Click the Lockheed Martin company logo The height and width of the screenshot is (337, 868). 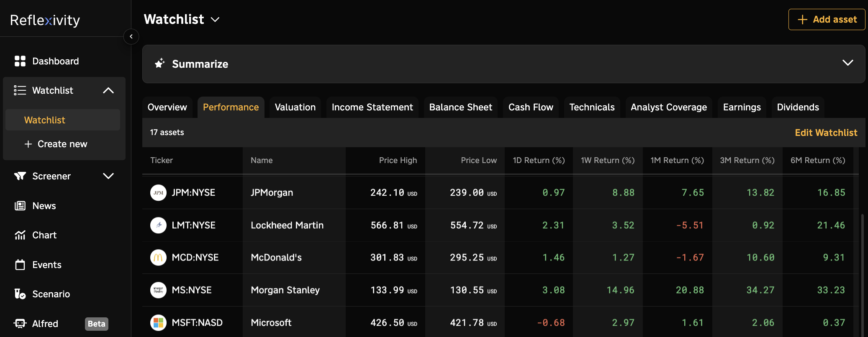click(x=158, y=225)
